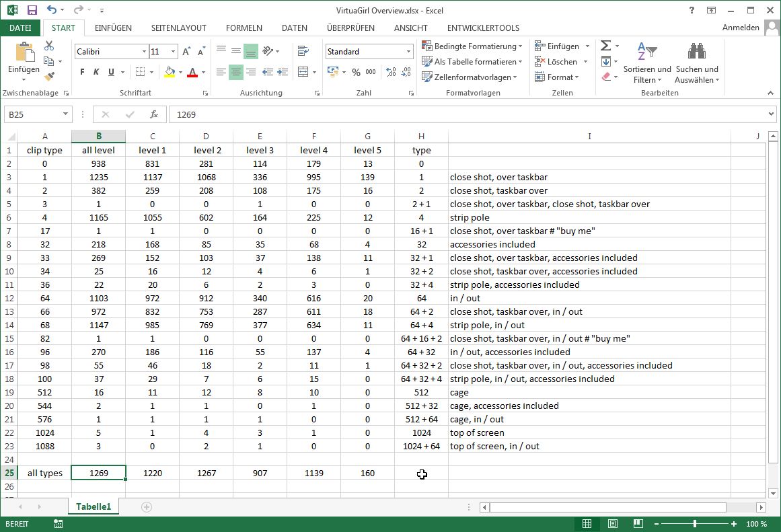Apply thousands separator 000 format
781x532 pixels.
(x=371, y=72)
